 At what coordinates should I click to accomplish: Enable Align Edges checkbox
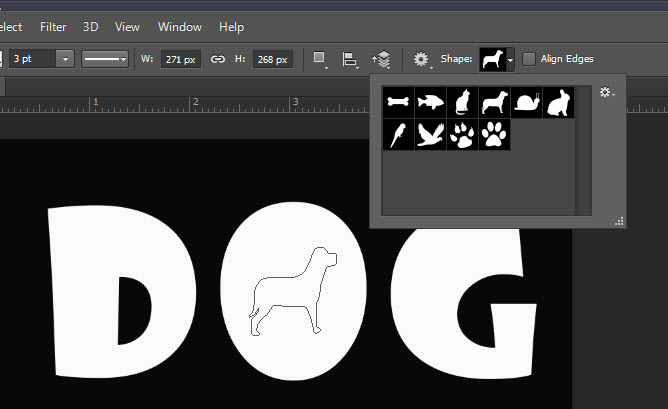(x=529, y=59)
